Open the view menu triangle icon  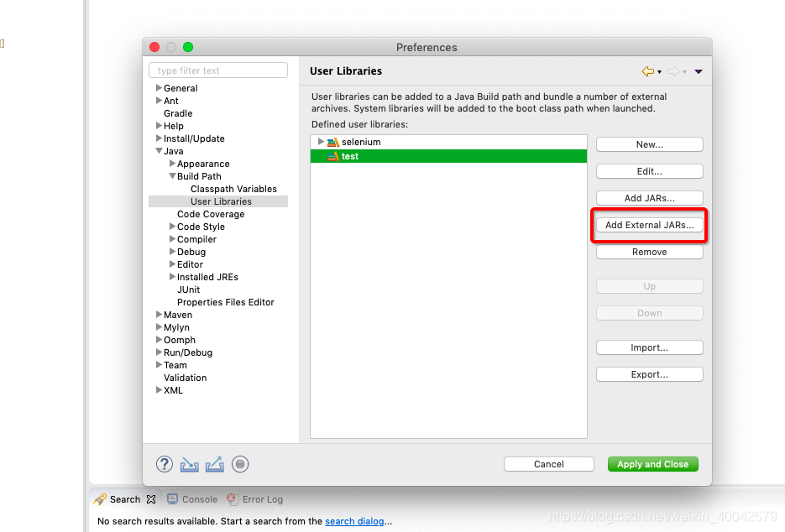point(699,71)
